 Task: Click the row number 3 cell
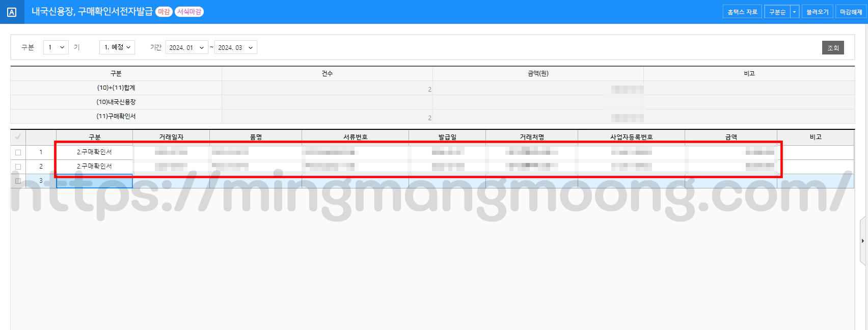[x=41, y=181]
